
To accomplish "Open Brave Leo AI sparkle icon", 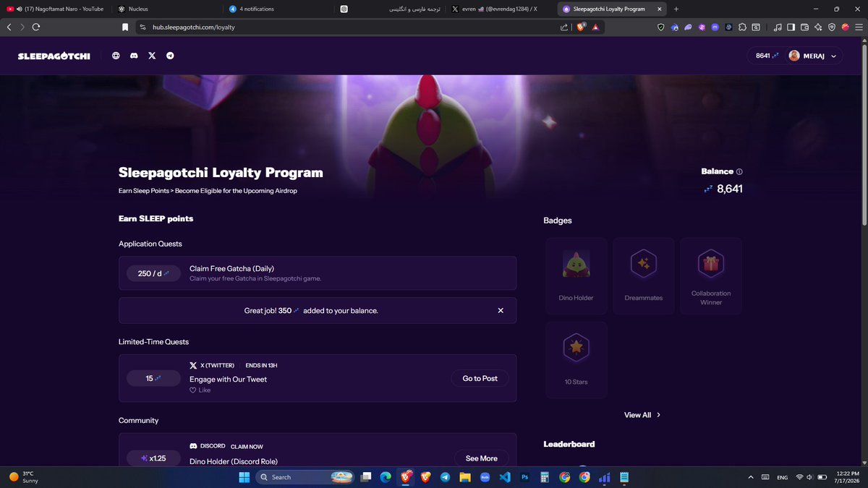I will click(x=818, y=27).
